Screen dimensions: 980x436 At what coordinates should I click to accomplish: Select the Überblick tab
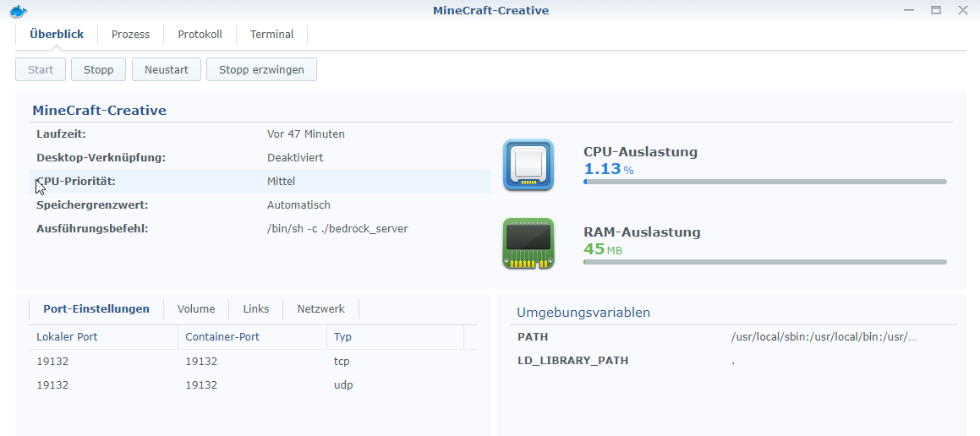(x=57, y=35)
